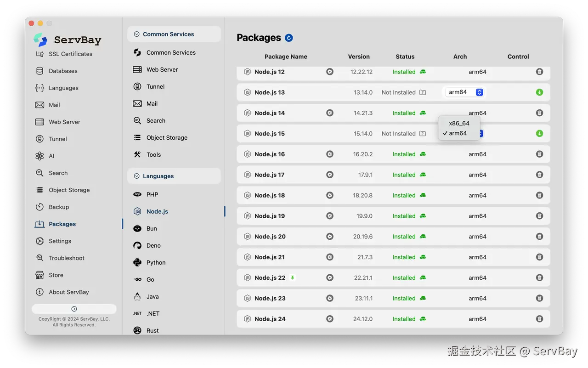Download Node.js 15 with green arrow icon

(539, 134)
